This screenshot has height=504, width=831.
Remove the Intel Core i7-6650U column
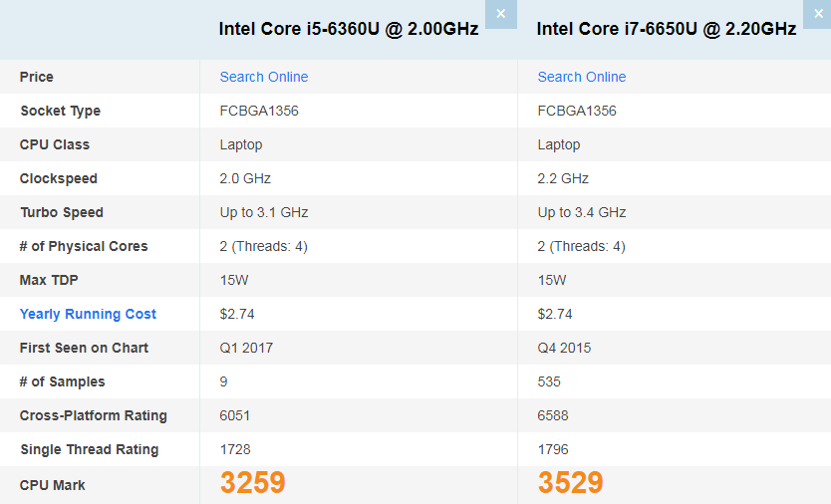coord(817,14)
